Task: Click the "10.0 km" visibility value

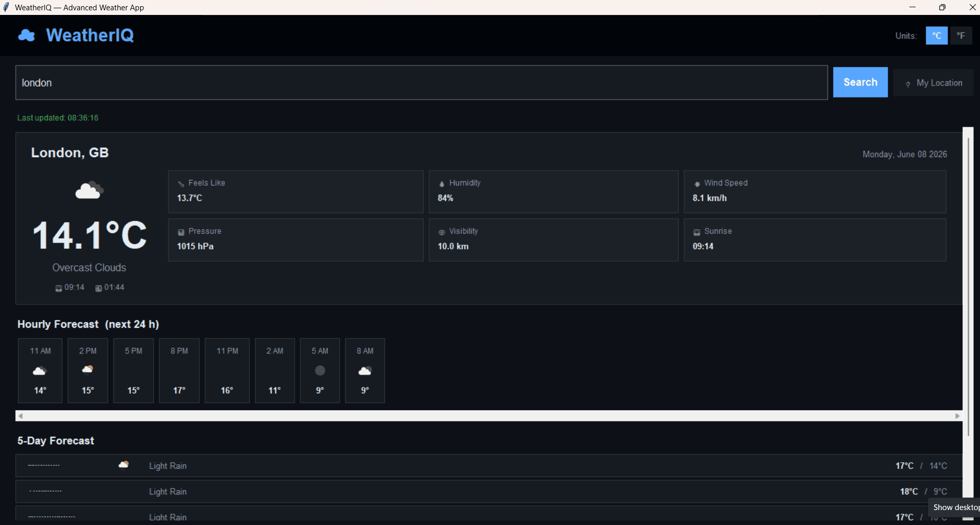Action: [x=453, y=246]
